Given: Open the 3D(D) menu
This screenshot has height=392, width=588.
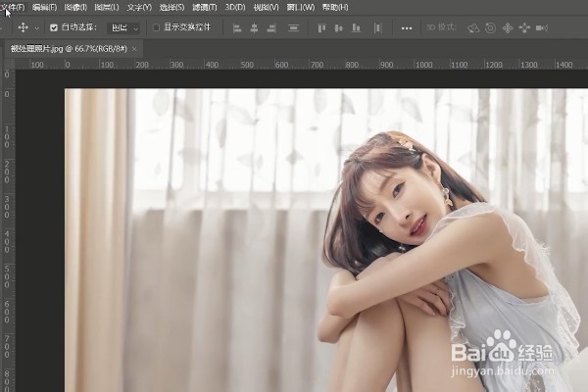Looking at the screenshot, I should click(235, 7).
